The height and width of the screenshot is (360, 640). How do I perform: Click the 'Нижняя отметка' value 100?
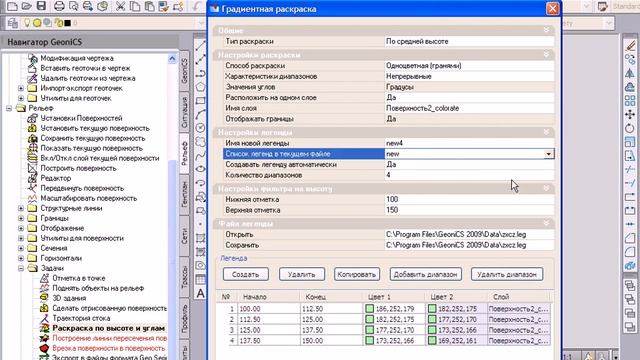pos(469,200)
